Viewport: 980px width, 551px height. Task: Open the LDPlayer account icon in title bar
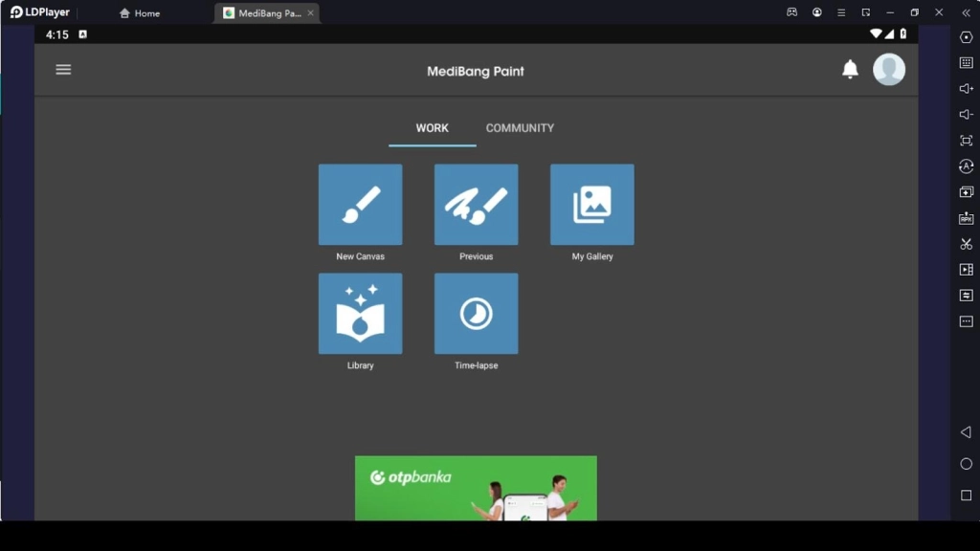[817, 12]
